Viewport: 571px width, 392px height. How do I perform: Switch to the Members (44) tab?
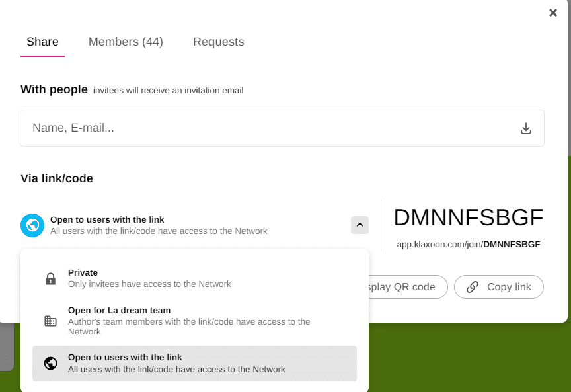point(126,42)
